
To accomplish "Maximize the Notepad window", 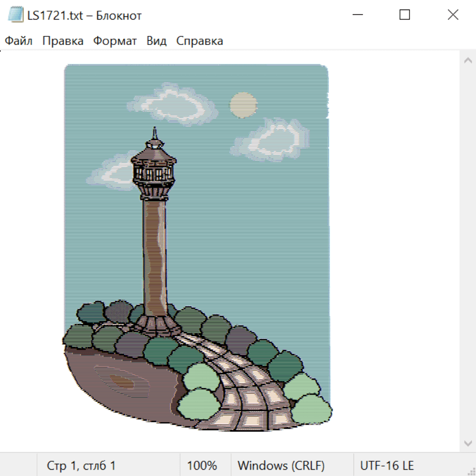I will coord(405,15).
